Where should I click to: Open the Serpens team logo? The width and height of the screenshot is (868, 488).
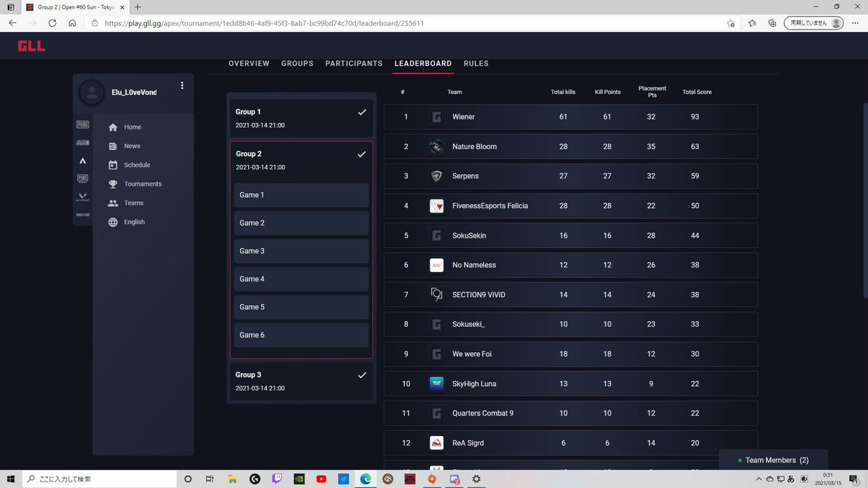436,176
